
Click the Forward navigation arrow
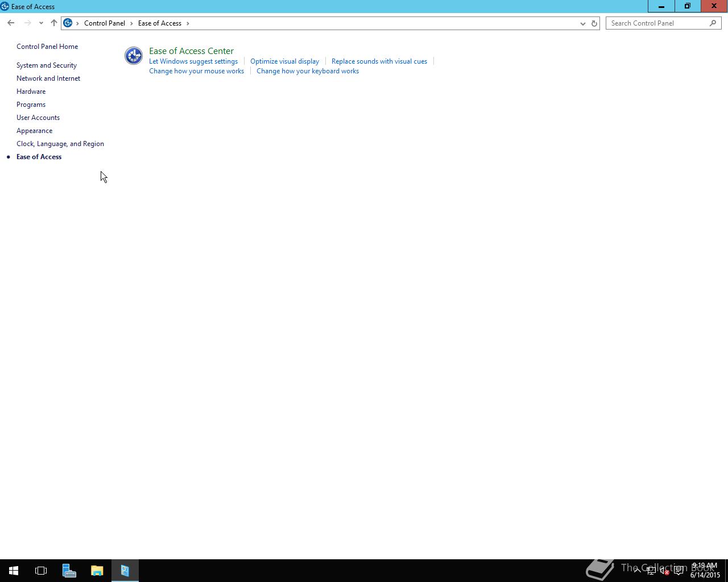click(27, 23)
